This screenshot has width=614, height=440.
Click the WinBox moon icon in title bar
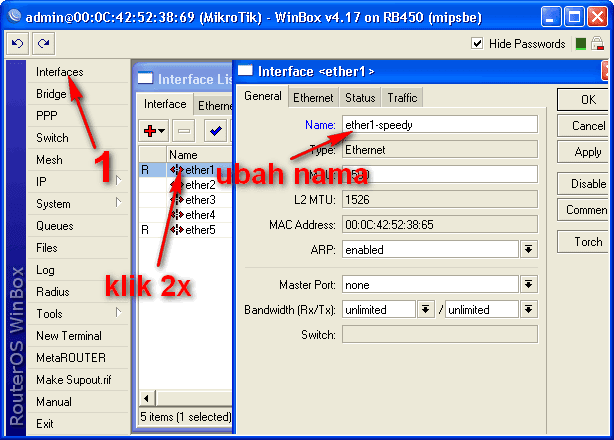coord(15,16)
